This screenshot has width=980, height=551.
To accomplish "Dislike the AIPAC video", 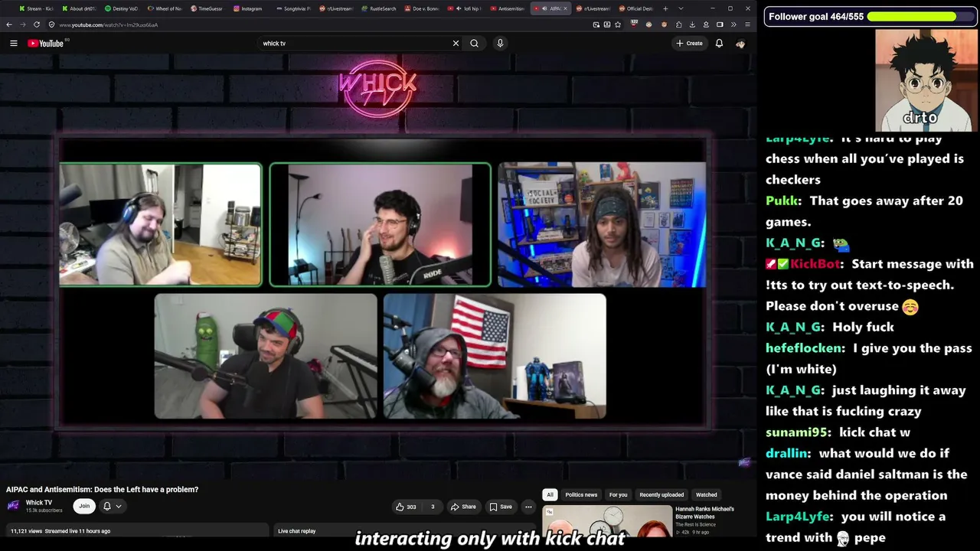I will pos(433,507).
